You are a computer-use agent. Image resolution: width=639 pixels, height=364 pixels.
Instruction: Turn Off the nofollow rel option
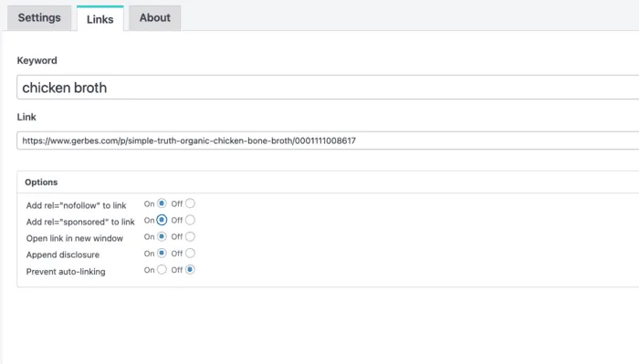(x=190, y=203)
